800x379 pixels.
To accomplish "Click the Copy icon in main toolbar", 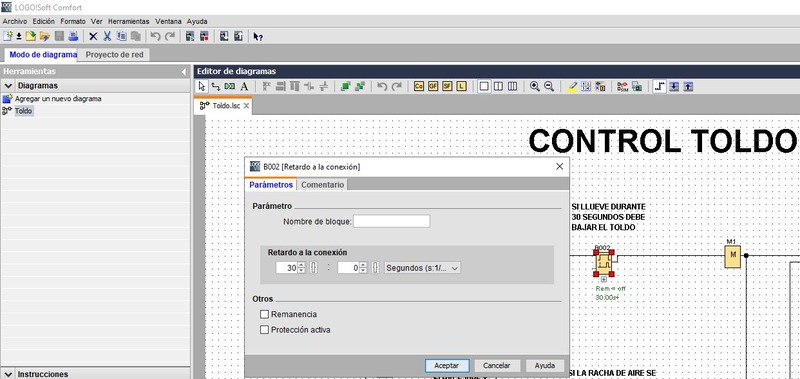I will point(121,36).
